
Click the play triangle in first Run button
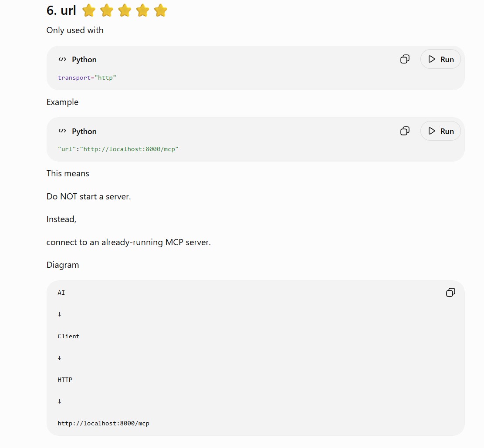pos(432,59)
